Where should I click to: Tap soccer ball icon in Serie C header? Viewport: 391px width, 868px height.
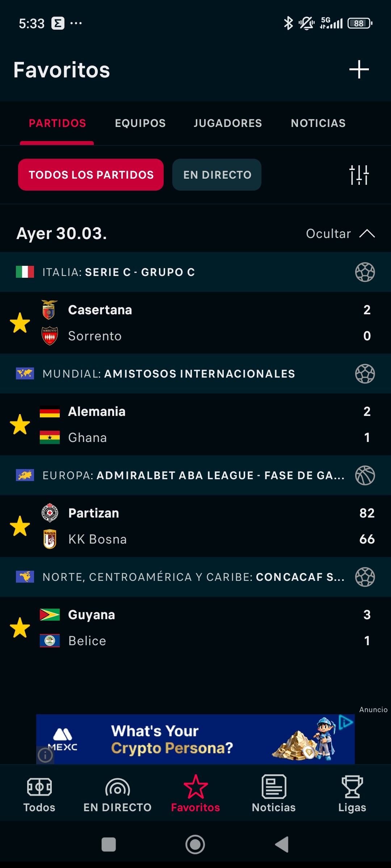click(x=365, y=272)
